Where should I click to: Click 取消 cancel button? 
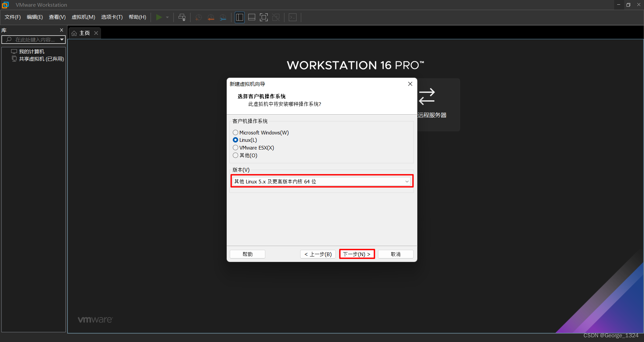(396, 254)
